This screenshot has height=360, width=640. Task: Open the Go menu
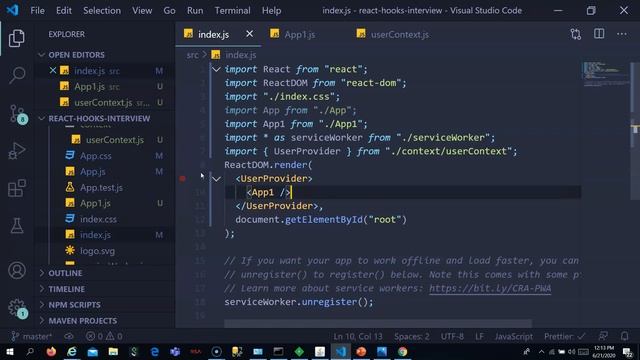point(169,11)
